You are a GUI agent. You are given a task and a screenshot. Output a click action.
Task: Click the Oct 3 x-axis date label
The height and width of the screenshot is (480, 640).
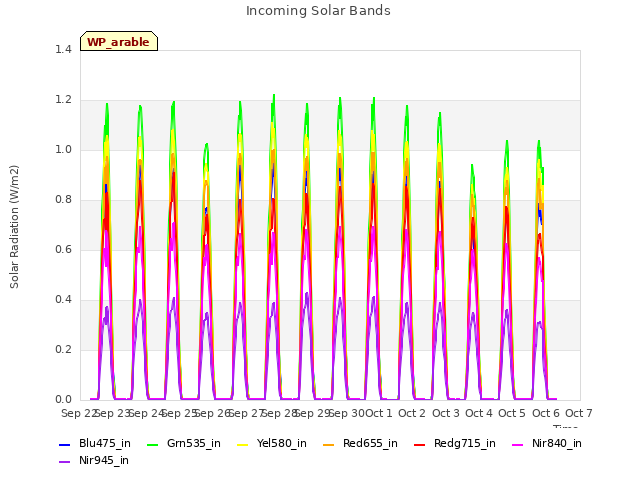(445, 413)
